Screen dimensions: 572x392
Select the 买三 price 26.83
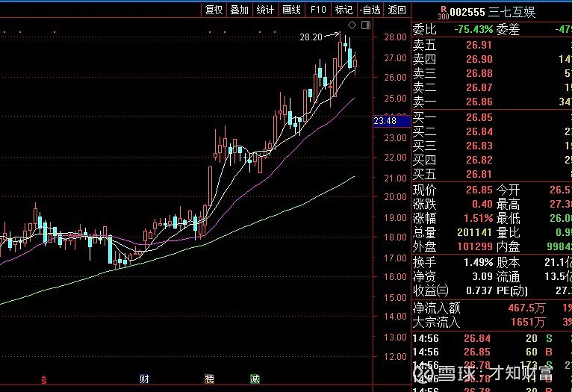(x=479, y=146)
